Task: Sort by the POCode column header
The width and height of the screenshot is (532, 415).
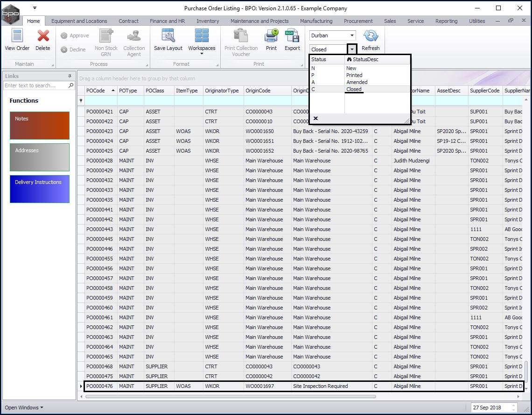Action: [96, 91]
